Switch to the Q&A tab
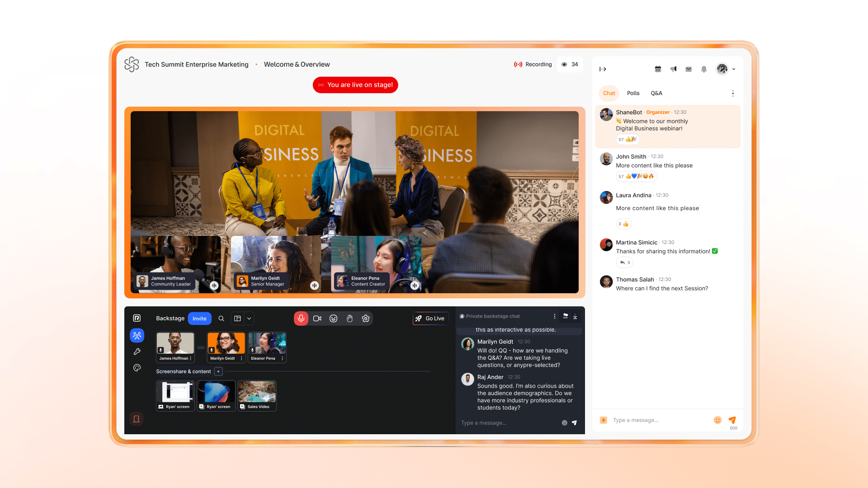 (656, 93)
